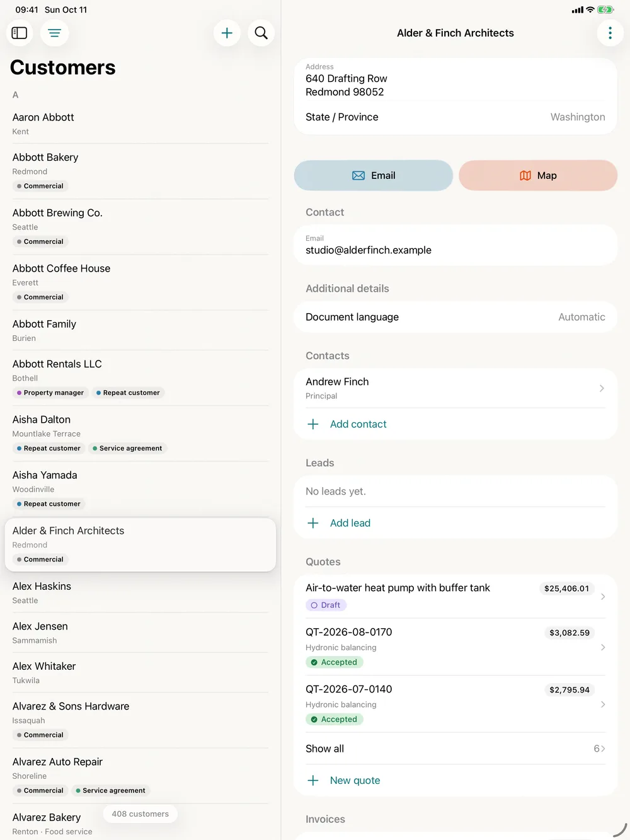Select Abbott Family customer
The width and height of the screenshot is (630, 840).
click(x=140, y=330)
